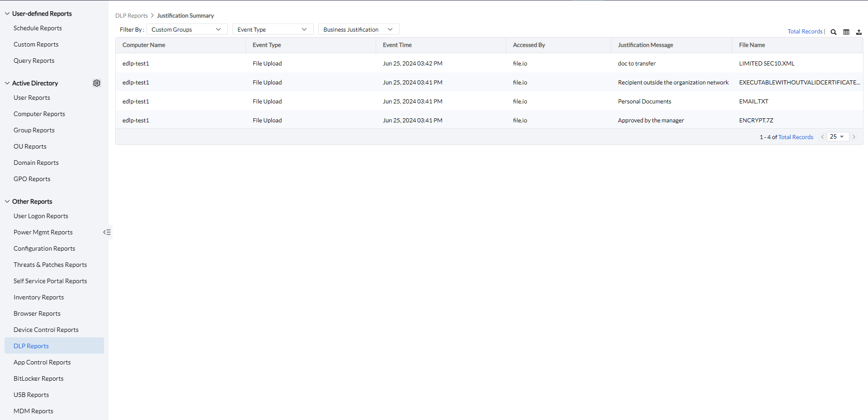Select DLP Reports in the sidebar
Viewport: 868px width, 420px height.
[54, 345]
